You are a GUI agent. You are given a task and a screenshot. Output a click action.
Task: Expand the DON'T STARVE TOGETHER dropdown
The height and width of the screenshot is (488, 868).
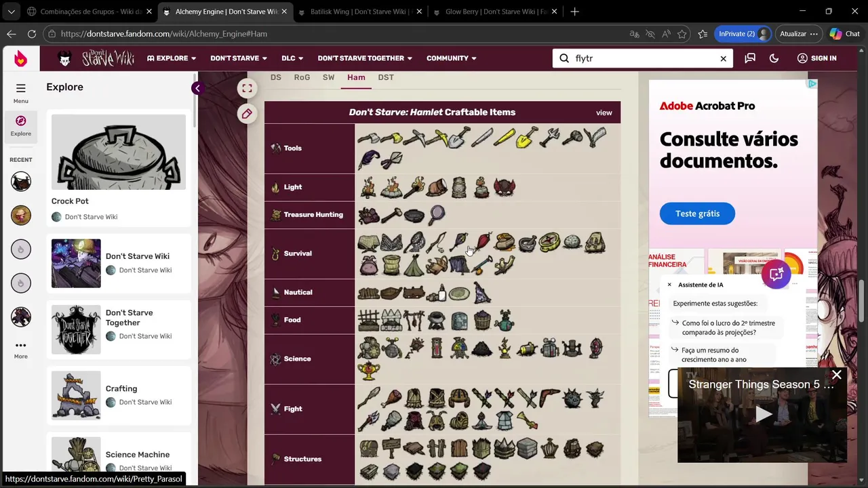coord(365,58)
